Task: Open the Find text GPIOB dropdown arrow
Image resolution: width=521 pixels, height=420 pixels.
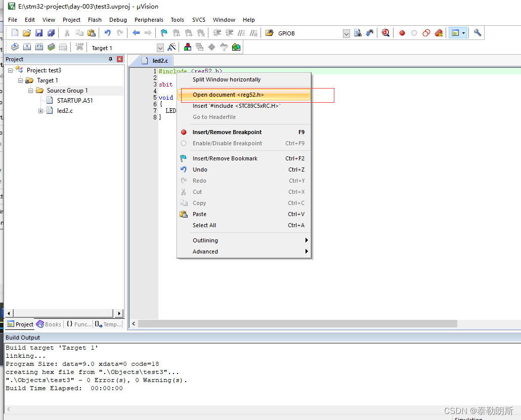Action: pos(346,33)
